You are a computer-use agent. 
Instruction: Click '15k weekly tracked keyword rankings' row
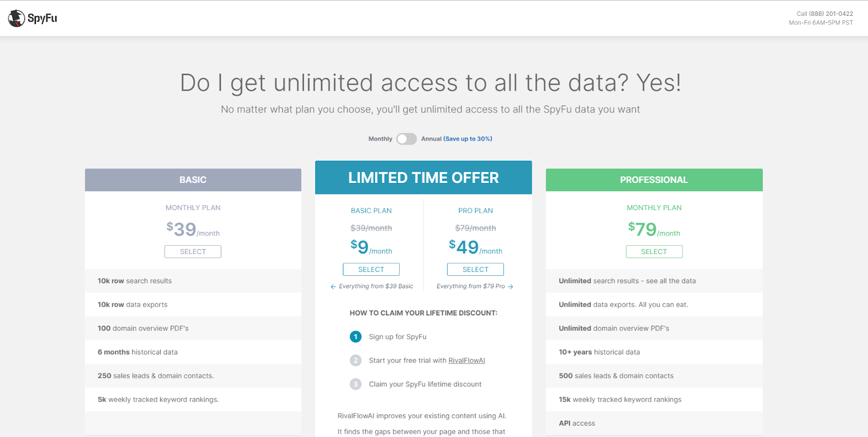(654, 400)
